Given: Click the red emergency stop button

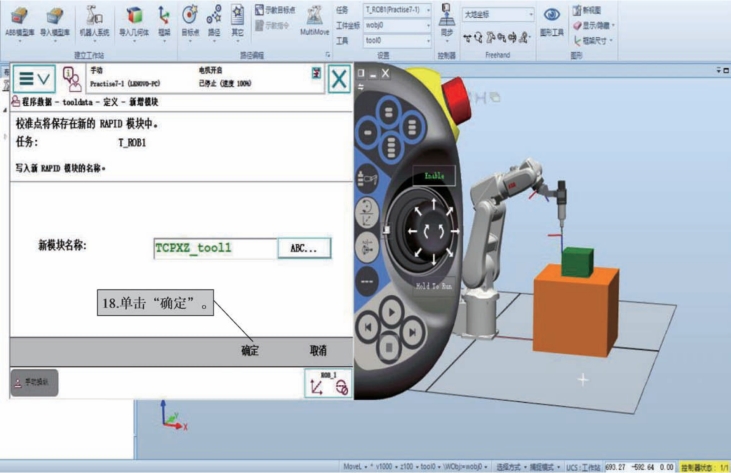Looking at the screenshot, I should pos(457,99).
